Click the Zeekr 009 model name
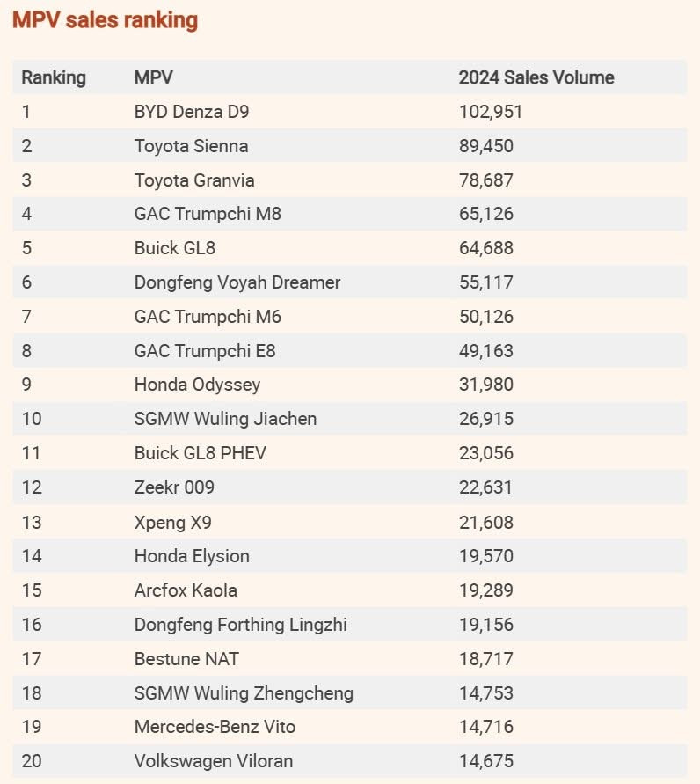700x784 pixels. click(x=174, y=487)
